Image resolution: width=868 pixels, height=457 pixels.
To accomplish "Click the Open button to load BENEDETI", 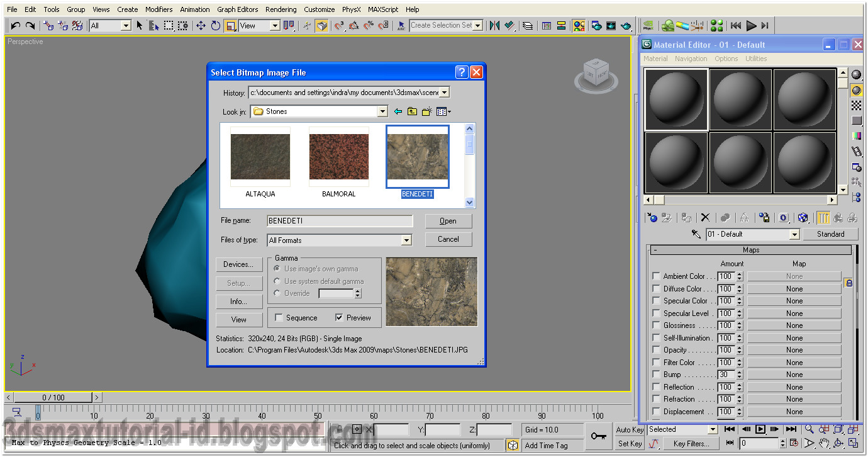I will point(448,220).
